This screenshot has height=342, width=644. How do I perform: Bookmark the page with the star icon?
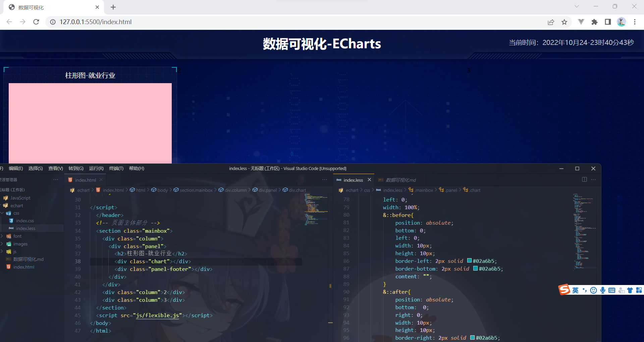[x=565, y=22]
